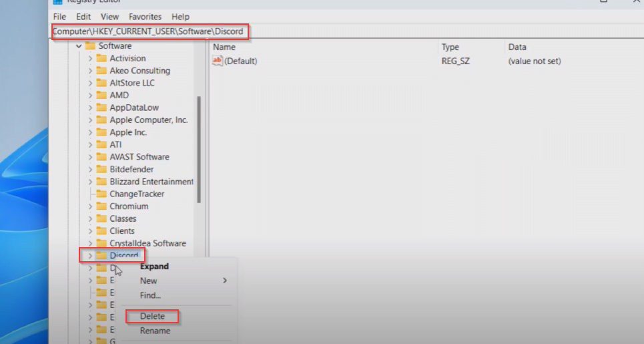Open the View menu
644x344 pixels.
coord(109,17)
